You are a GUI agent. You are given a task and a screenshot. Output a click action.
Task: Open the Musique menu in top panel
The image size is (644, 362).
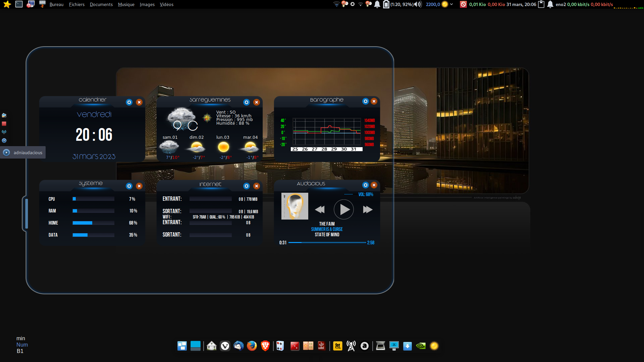126,4
